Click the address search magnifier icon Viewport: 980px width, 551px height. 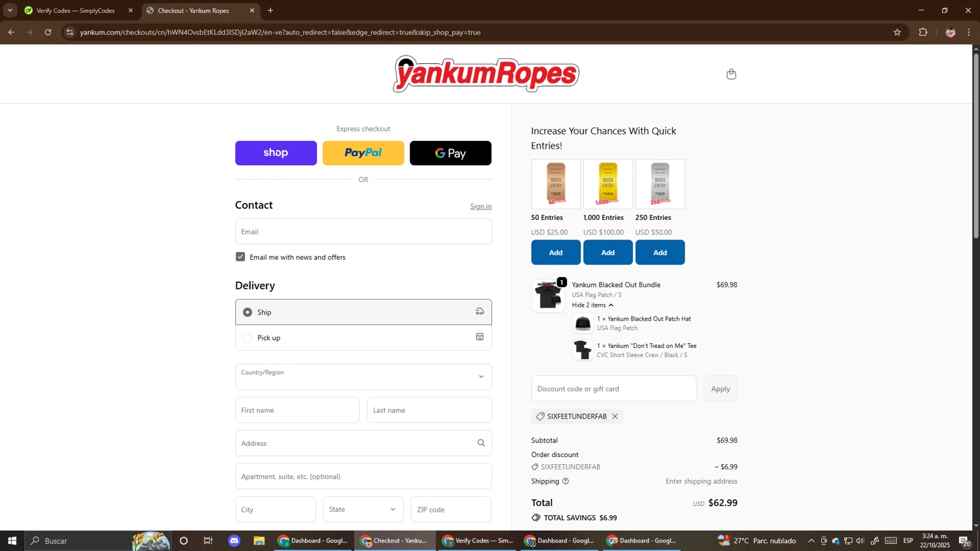point(481,443)
